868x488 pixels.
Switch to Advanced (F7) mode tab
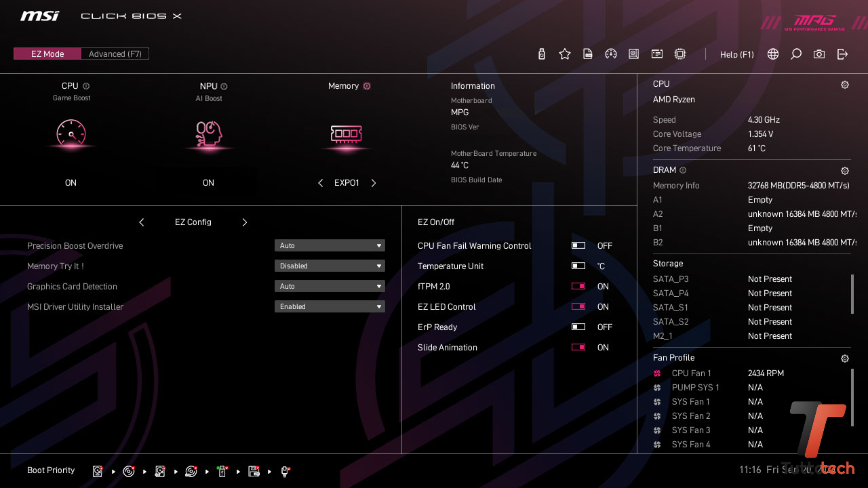[115, 54]
